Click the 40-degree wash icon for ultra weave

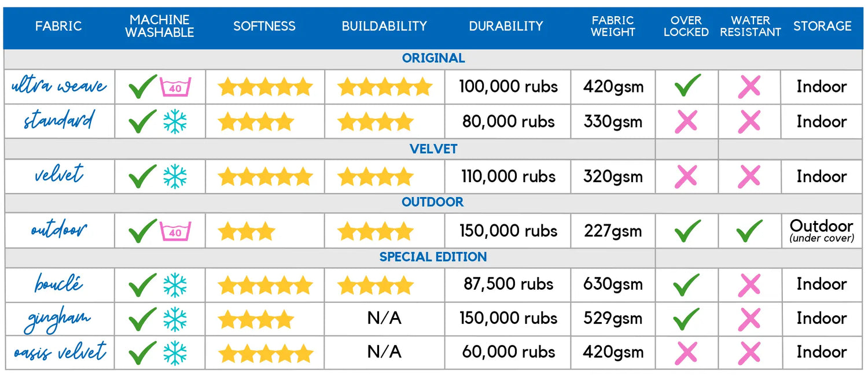click(x=175, y=87)
